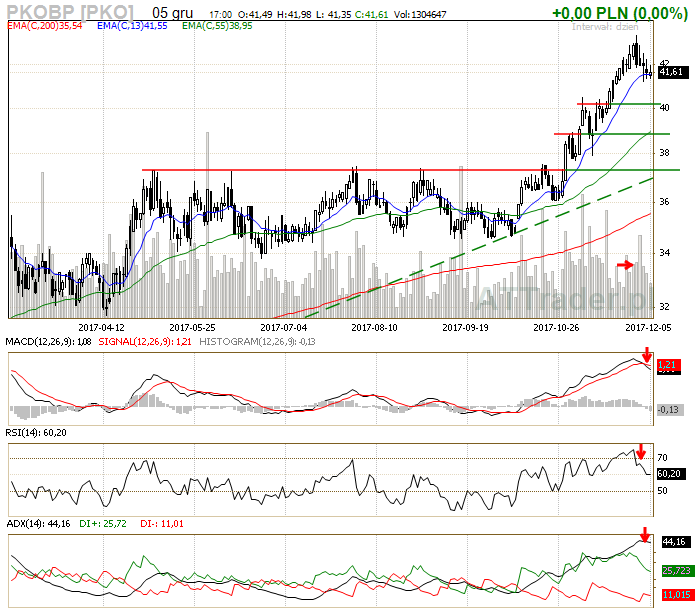Image resolution: width=700 pixels, height=613 pixels.
Task: Click the 2017-05-25 date axis label
Action: coord(192,328)
